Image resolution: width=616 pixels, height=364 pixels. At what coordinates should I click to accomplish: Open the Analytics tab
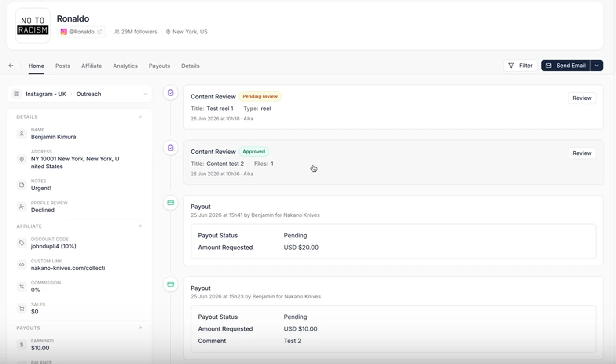pos(125,66)
